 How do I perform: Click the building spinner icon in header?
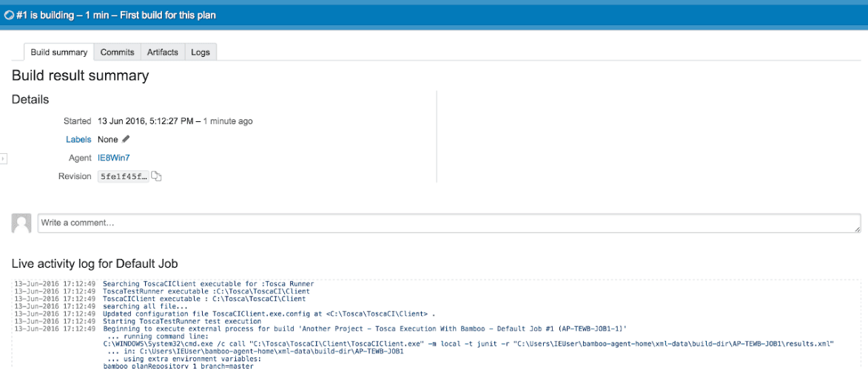pyautogui.click(x=9, y=16)
